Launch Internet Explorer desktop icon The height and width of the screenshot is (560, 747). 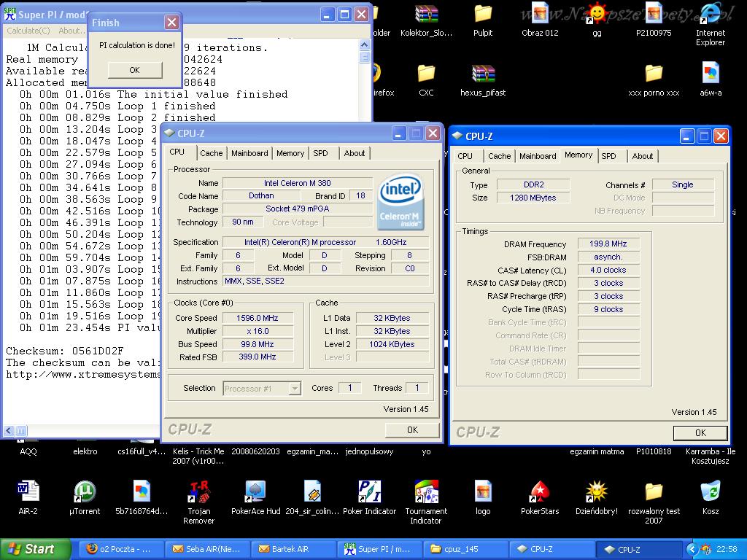pyautogui.click(x=711, y=15)
